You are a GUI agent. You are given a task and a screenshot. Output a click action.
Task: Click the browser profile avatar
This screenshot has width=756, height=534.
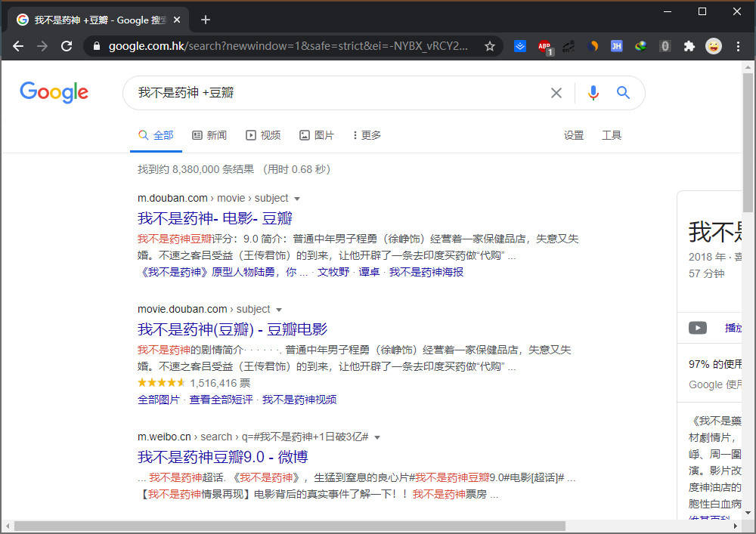coord(714,46)
